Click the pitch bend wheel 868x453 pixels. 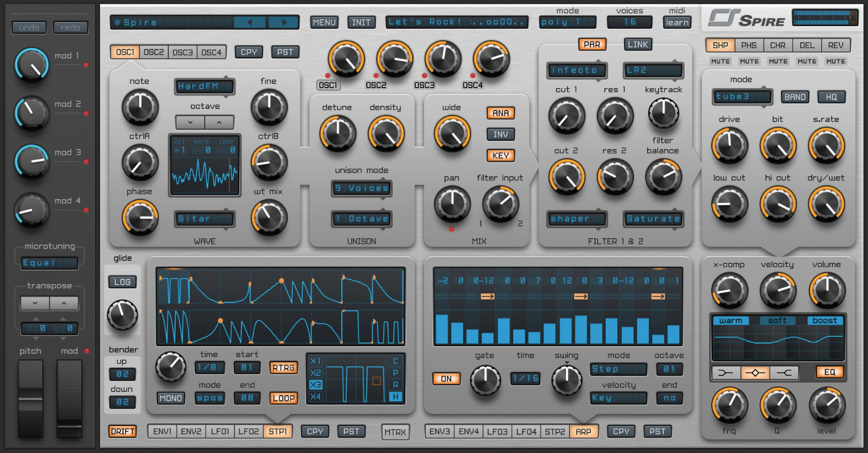click(31, 398)
